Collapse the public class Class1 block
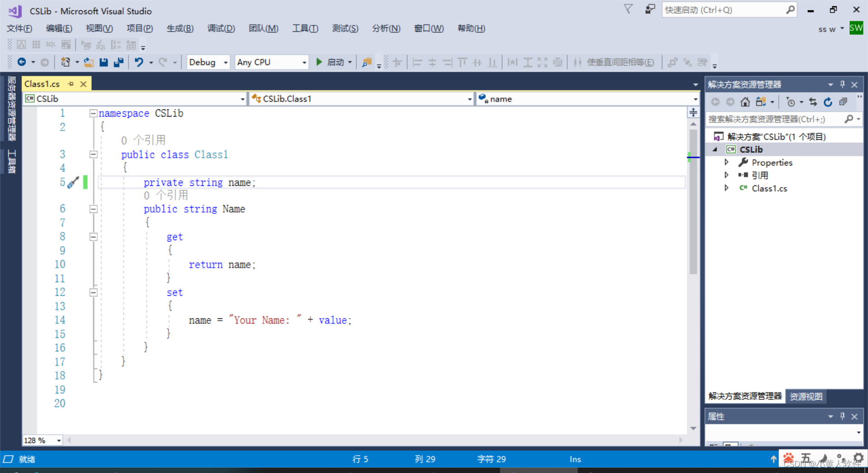Viewport: 868px width, 473px height. click(93, 154)
